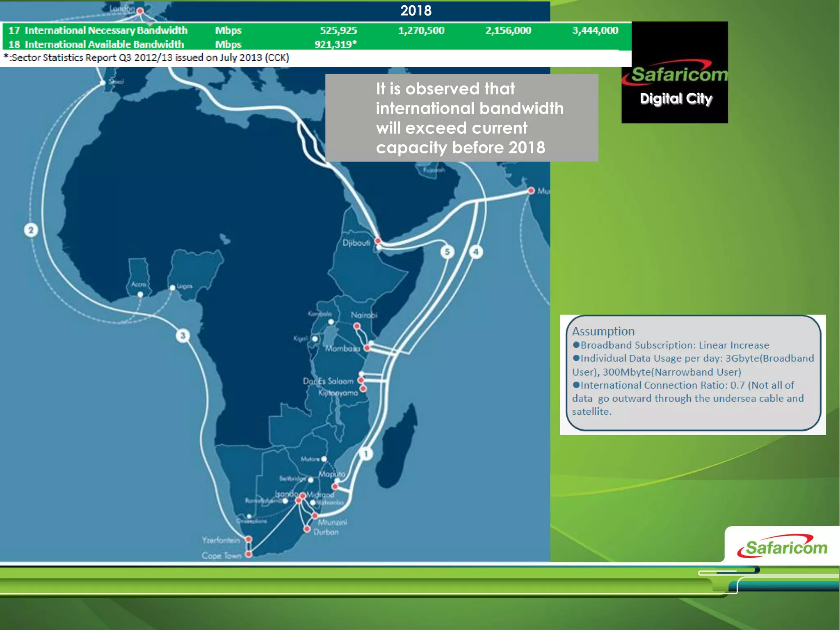Click the Djibouti red landing point
Viewport: 840px width, 630px height.
[378, 241]
